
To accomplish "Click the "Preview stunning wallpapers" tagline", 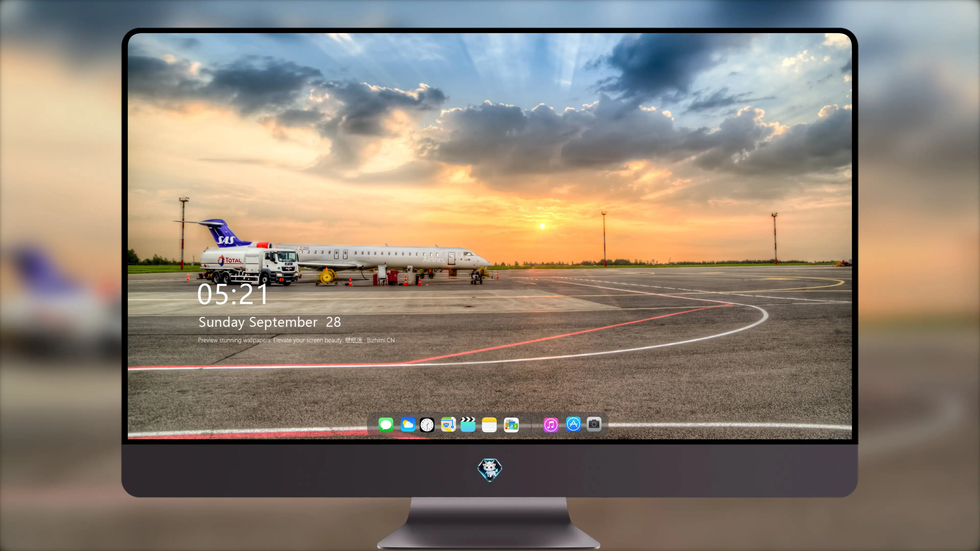I will point(296,340).
